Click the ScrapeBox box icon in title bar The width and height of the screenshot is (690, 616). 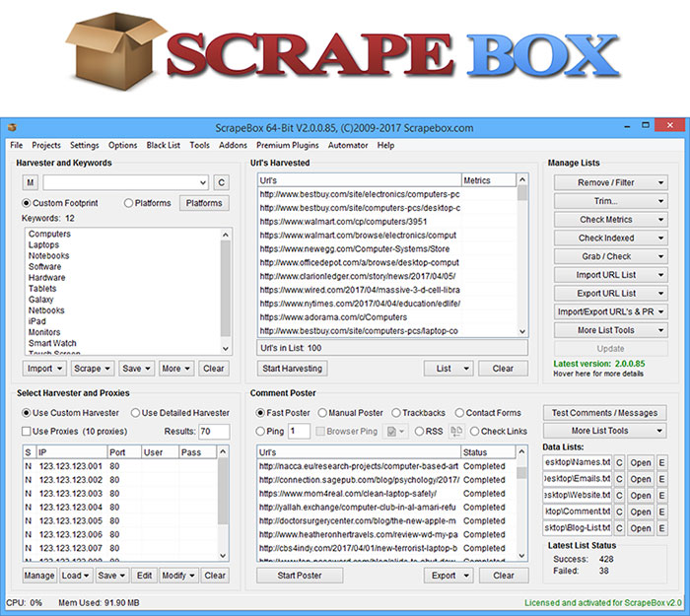[11, 127]
